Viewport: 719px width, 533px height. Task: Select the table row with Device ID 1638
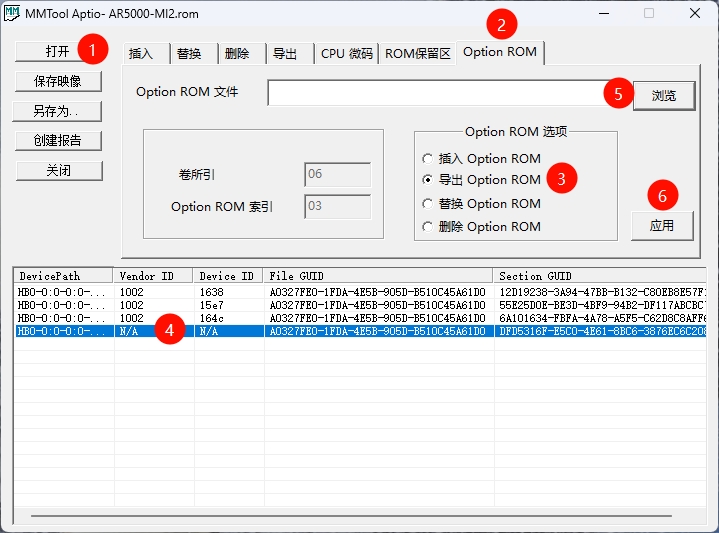click(300, 292)
